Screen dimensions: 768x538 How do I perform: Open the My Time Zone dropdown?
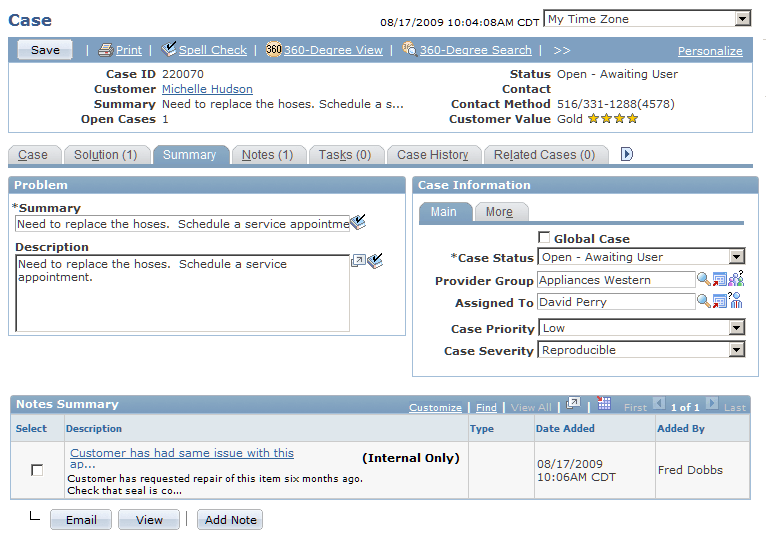pos(743,19)
